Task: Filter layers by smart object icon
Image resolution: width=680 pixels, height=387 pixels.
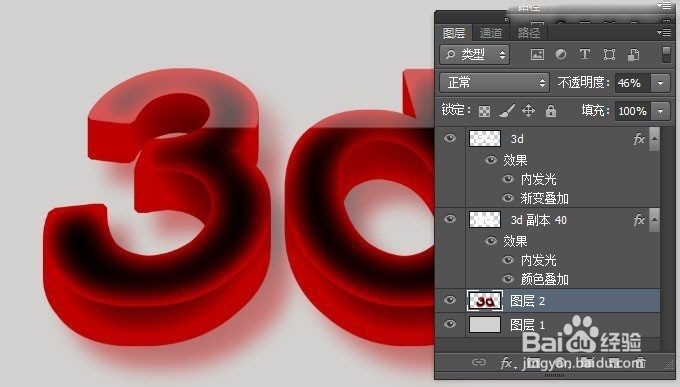Action: (x=633, y=55)
